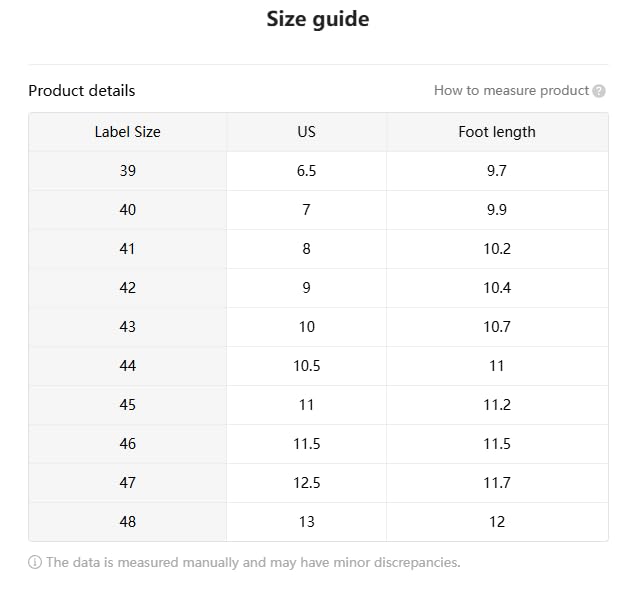
Task: Click the US size 12.5 cell
Action: (306, 483)
